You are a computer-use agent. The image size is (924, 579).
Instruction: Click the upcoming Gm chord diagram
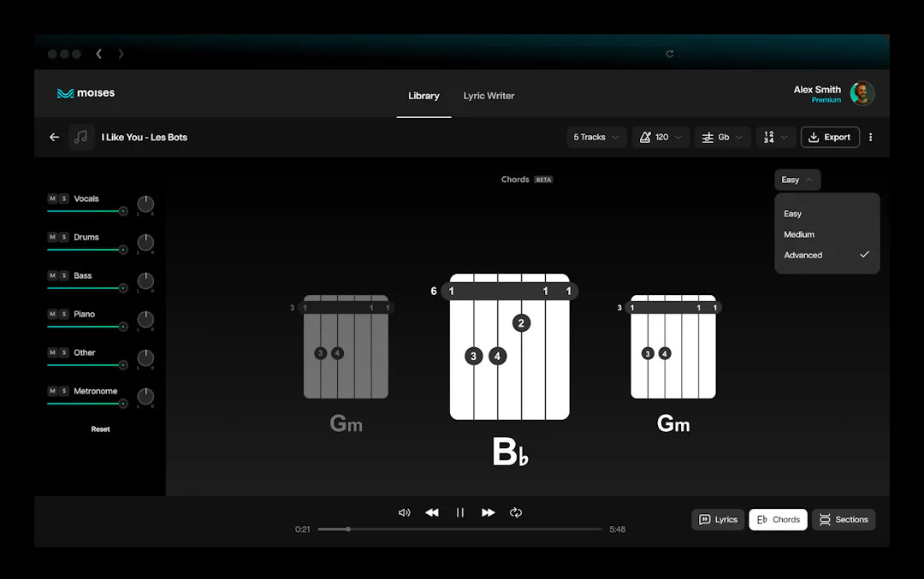(x=672, y=347)
